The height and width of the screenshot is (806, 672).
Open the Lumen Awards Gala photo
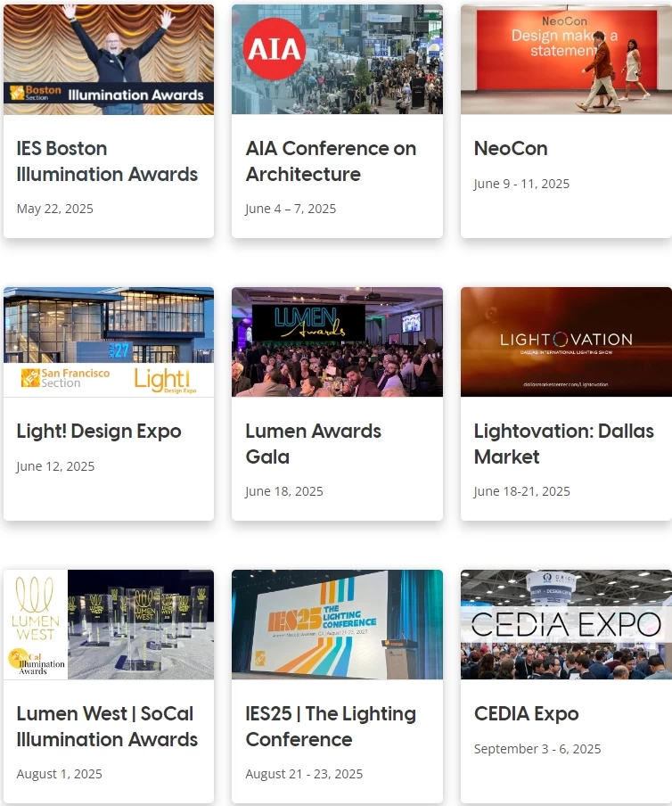click(x=337, y=341)
